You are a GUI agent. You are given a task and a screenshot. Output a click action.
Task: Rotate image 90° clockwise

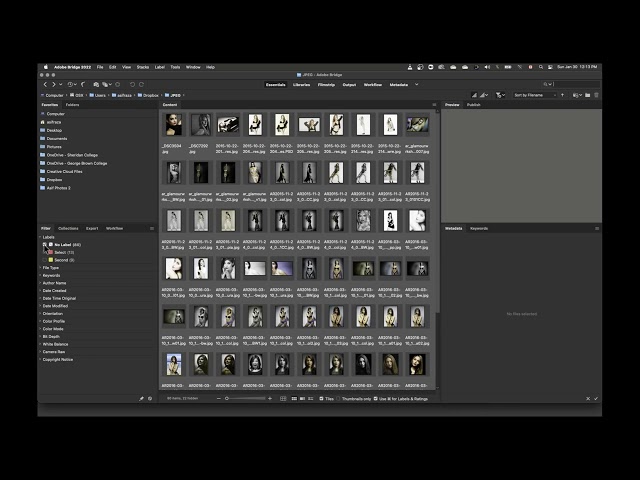point(141,84)
